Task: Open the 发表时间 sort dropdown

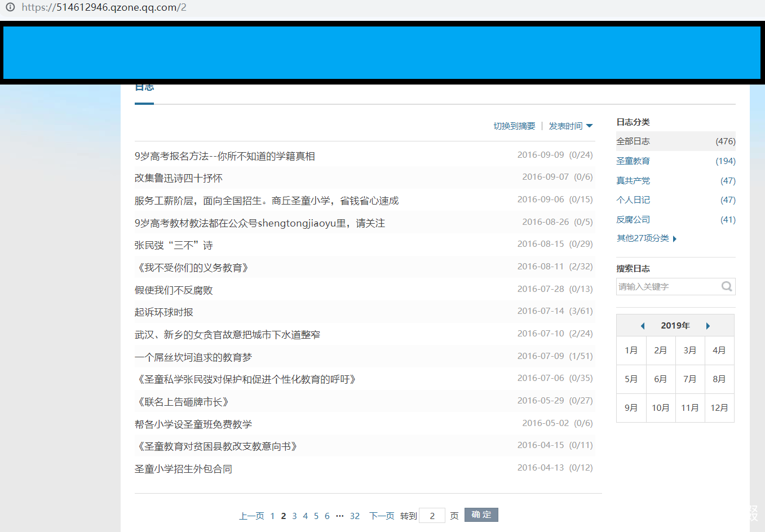Action: 571,126
